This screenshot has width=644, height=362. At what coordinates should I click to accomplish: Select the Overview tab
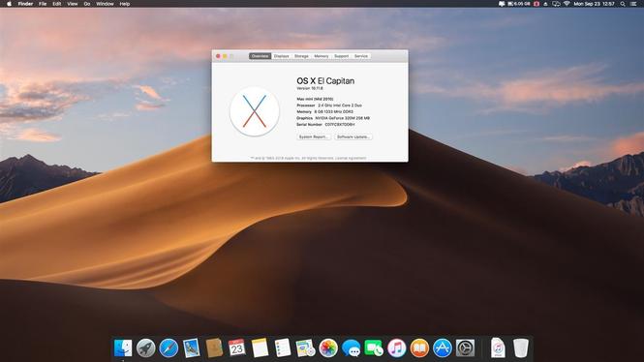click(260, 56)
